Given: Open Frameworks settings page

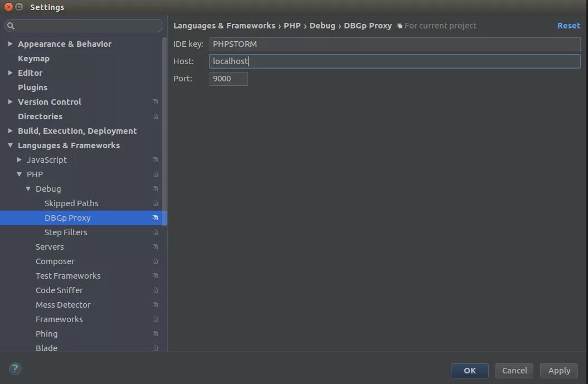Looking at the screenshot, I should tap(59, 319).
